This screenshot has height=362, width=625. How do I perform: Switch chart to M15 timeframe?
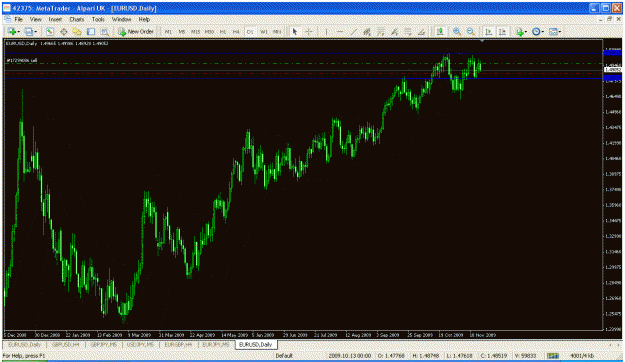195,31
